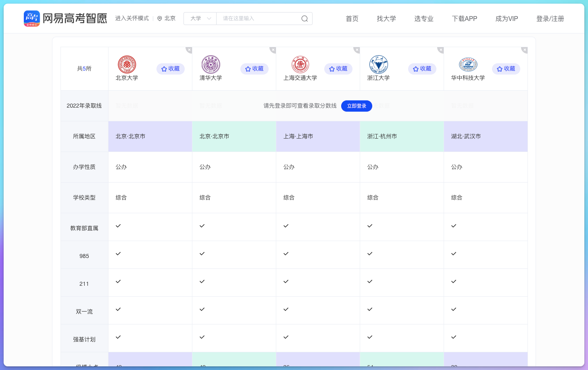Image resolution: width=588 pixels, height=370 pixels.
Task: Click the Tsinghua University crest logo
Action: 211,64
